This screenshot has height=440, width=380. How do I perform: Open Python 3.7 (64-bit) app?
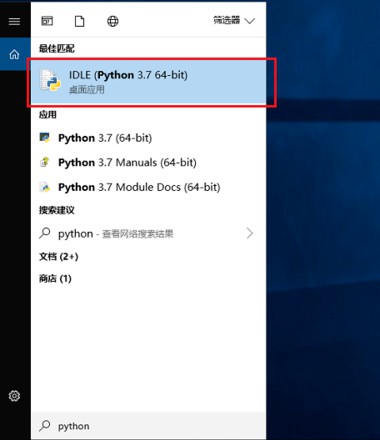148,138
